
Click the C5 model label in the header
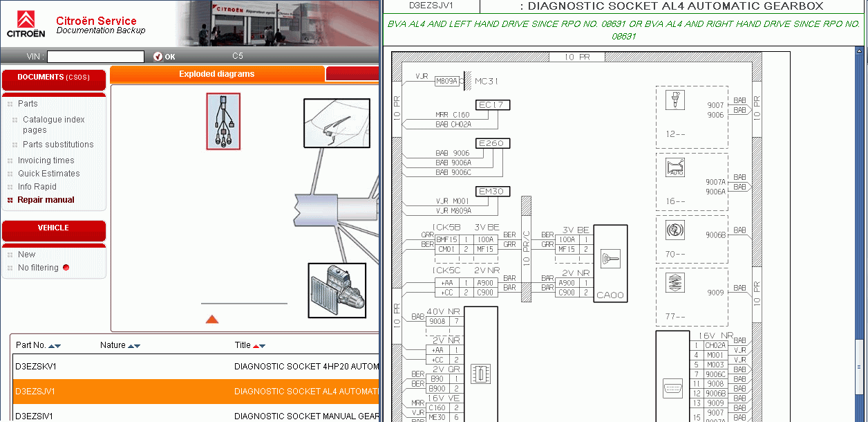238,56
